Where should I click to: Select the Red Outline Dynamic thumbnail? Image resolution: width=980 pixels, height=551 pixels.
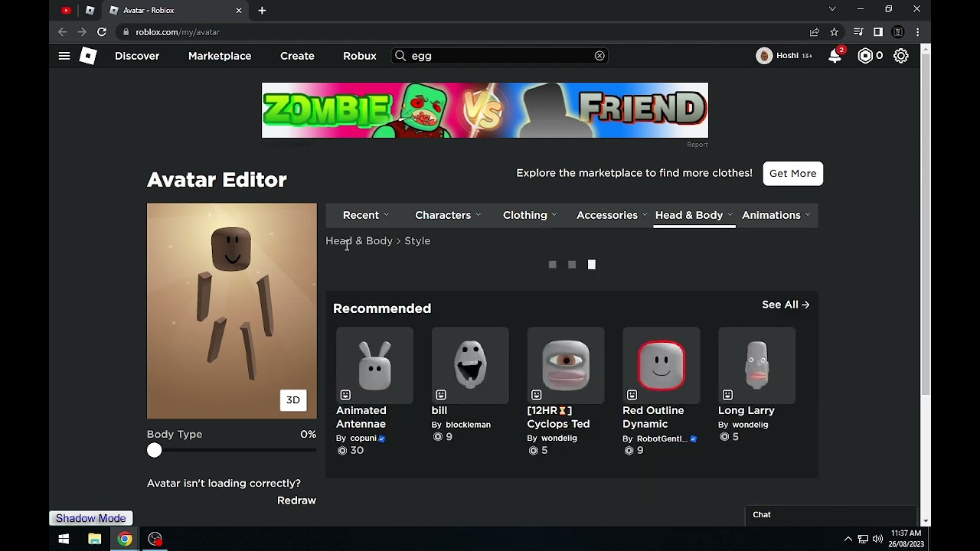click(x=661, y=366)
